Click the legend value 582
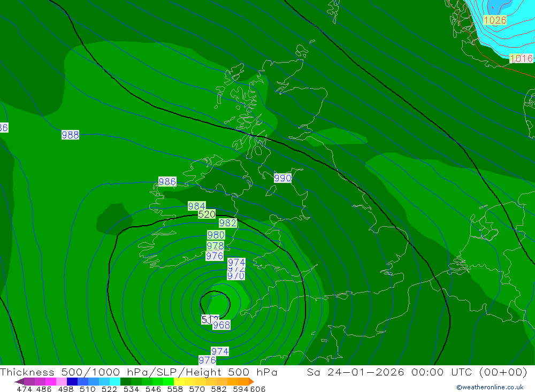535x392 pixels. coord(219,389)
